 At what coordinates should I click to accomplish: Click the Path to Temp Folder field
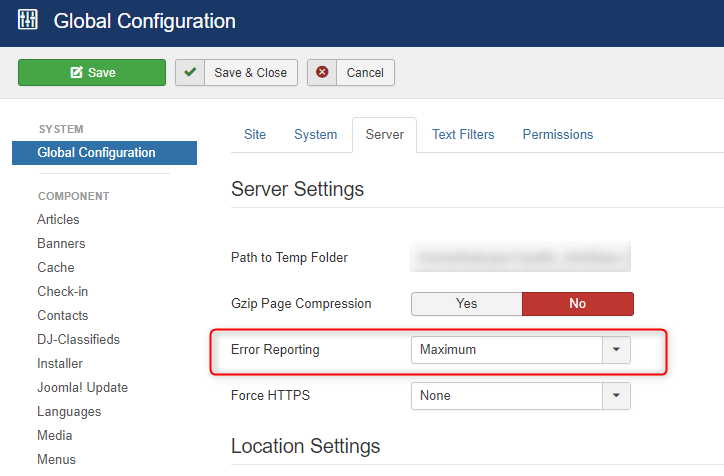point(521,258)
